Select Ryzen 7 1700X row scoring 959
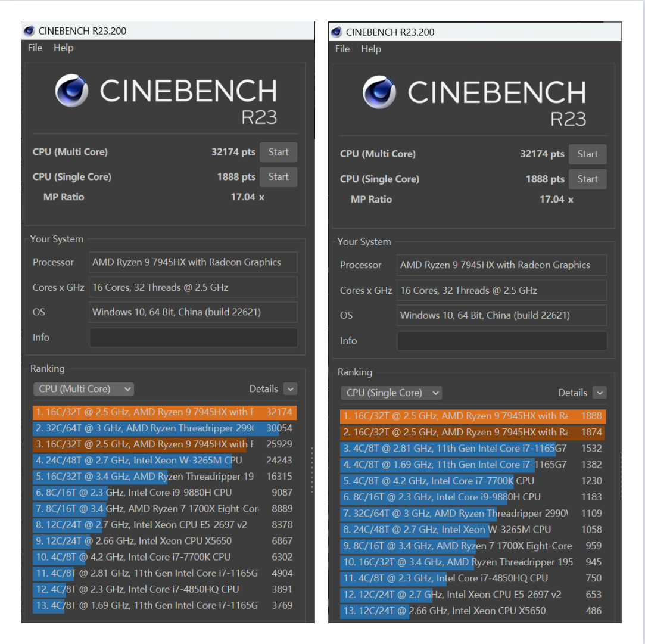This screenshot has height=644, width=645. (x=473, y=546)
